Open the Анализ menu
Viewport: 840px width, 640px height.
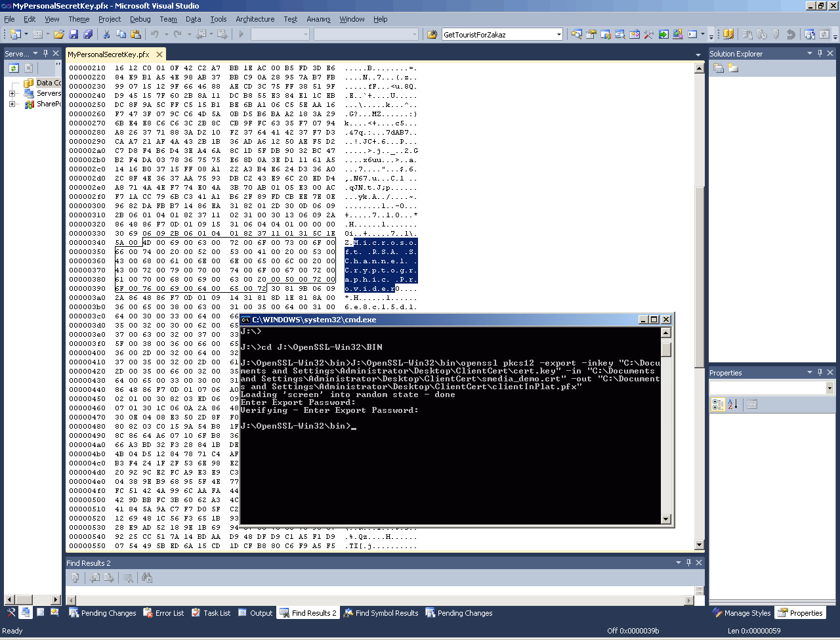pyautogui.click(x=319, y=19)
